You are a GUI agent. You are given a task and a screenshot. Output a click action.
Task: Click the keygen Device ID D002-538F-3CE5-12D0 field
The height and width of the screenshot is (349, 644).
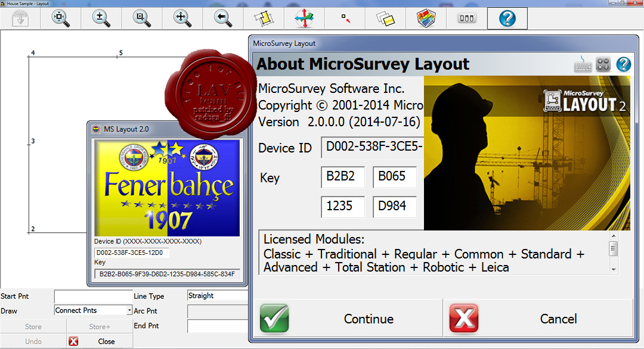click(131, 253)
